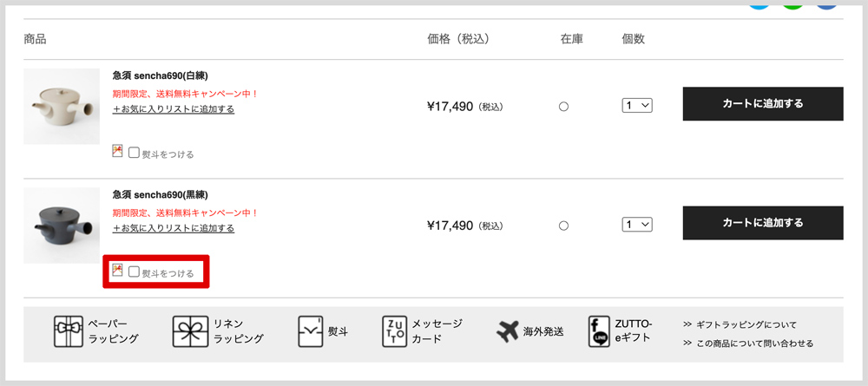Click the paper wrapping gift box icon
This screenshot has width=868, height=386.
point(69,332)
